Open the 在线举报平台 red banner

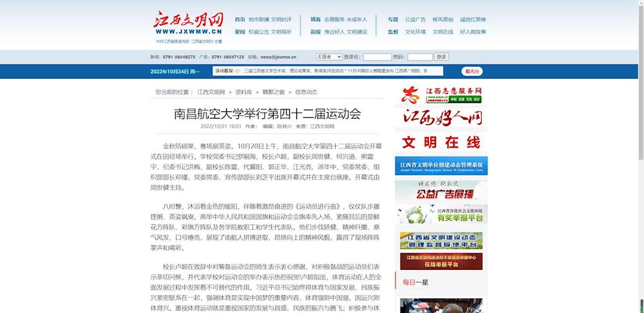[x=441, y=261]
